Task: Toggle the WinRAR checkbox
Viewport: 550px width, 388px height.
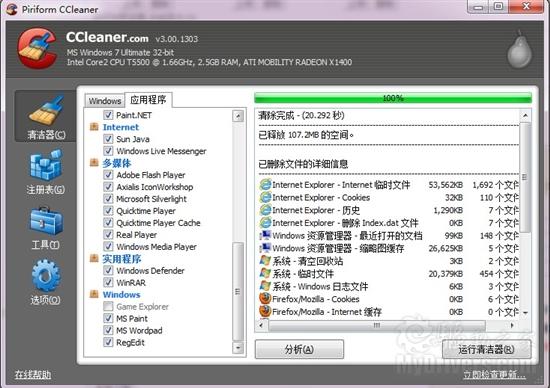Action: (x=108, y=282)
